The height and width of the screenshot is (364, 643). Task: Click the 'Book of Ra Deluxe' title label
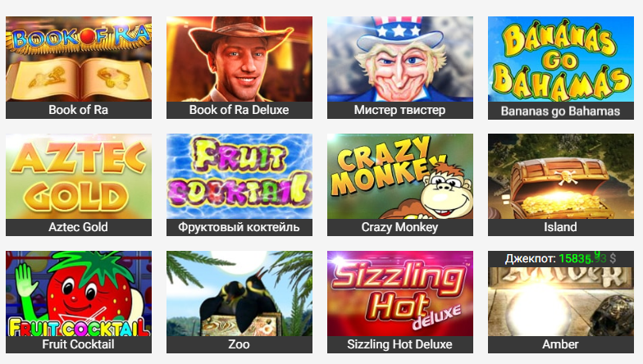pos(239,110)
